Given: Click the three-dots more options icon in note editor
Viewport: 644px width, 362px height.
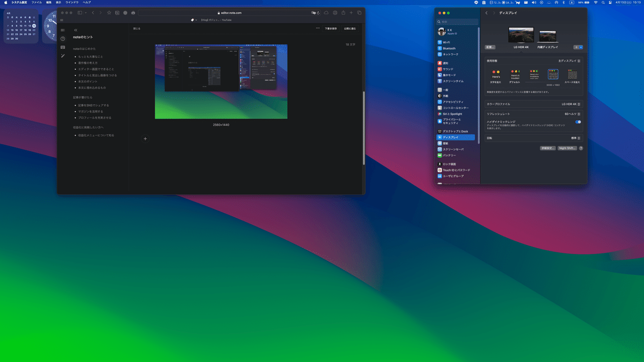Looking at the screenshot, I should (x=318, y=28).
